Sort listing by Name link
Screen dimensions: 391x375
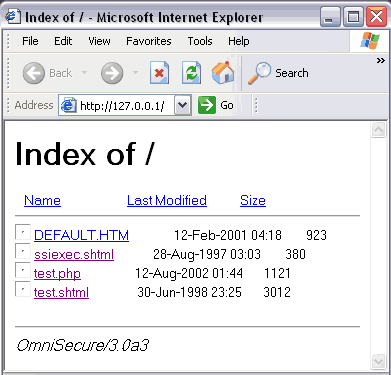[x=42, y=200]
